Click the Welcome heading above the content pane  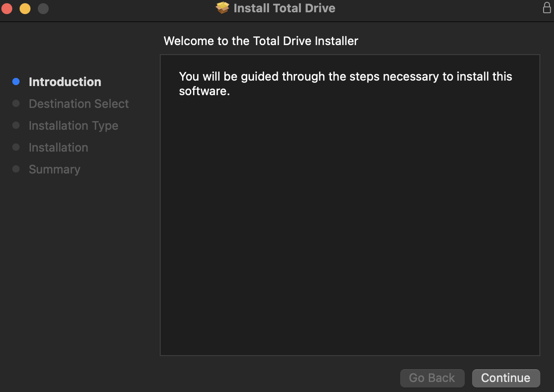261,41
